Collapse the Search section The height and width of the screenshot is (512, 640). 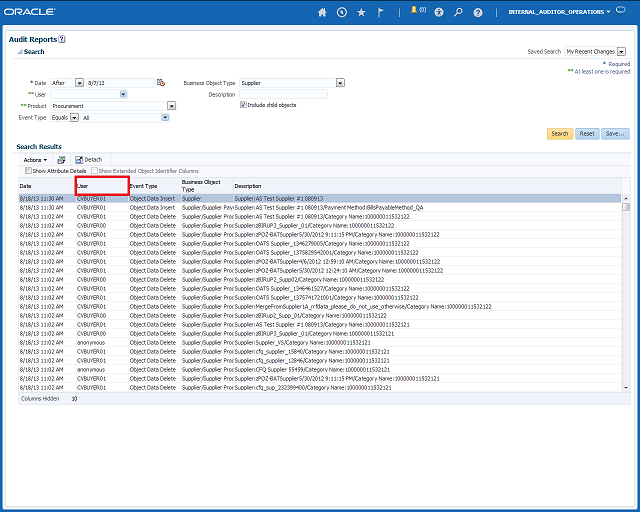click(20, 52)
